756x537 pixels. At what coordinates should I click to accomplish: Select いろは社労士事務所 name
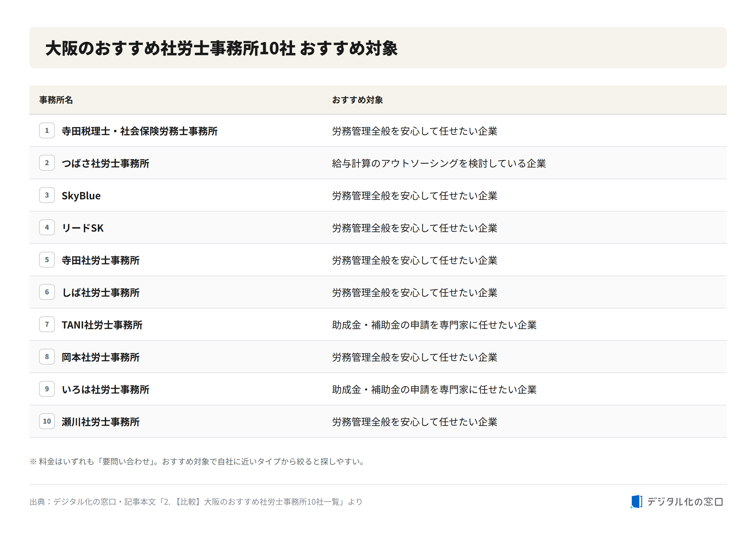pos(105,389)
